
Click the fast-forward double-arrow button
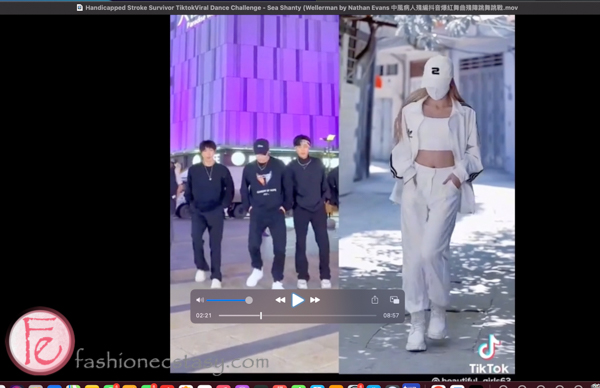coord(315,300)
